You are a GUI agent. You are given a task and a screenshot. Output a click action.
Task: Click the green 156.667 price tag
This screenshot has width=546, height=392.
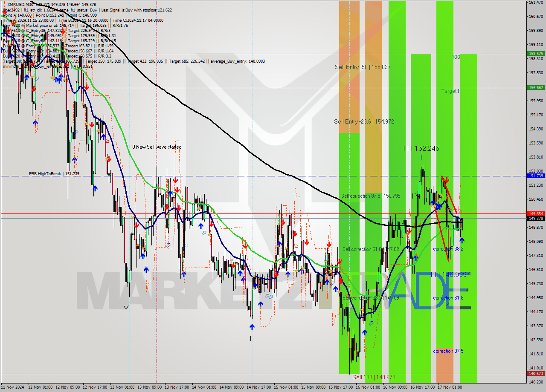click(x=536, y=87)
